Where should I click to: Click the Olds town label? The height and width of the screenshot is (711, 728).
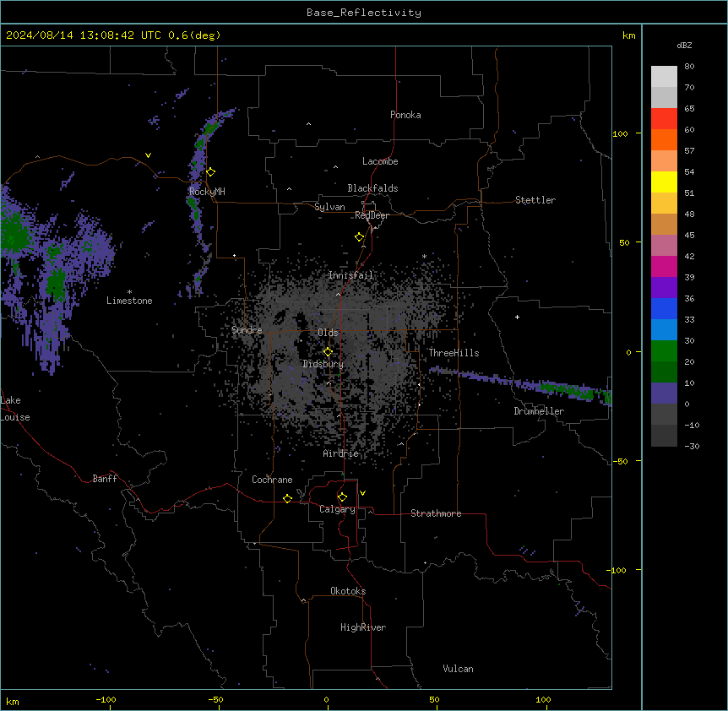point(328,333)
